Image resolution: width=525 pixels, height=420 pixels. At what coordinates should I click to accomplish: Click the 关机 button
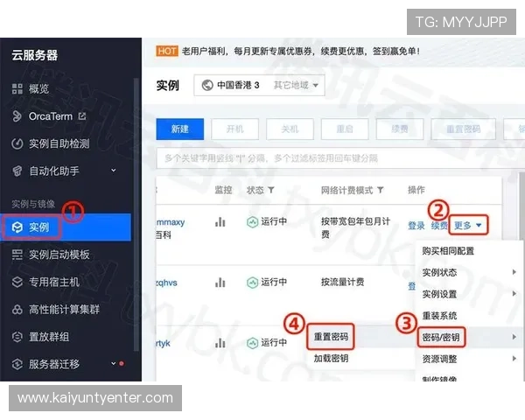click(290, 129)
